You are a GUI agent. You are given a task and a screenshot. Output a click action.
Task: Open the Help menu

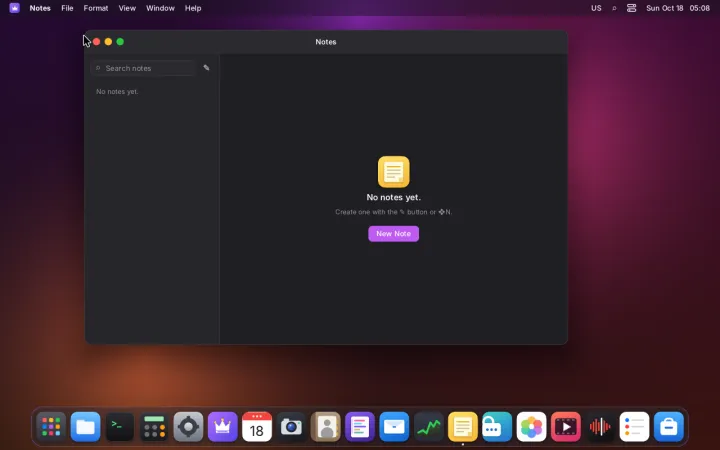[193, 8]
